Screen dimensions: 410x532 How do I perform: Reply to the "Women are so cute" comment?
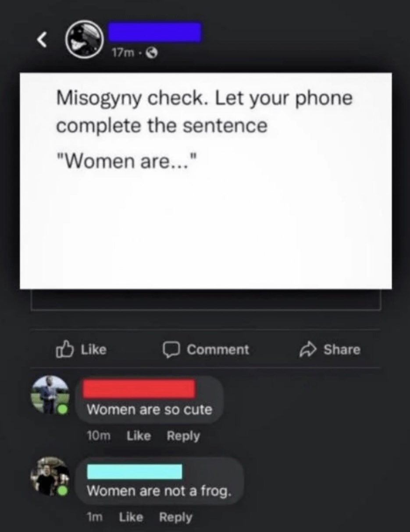tap(183, 436)
